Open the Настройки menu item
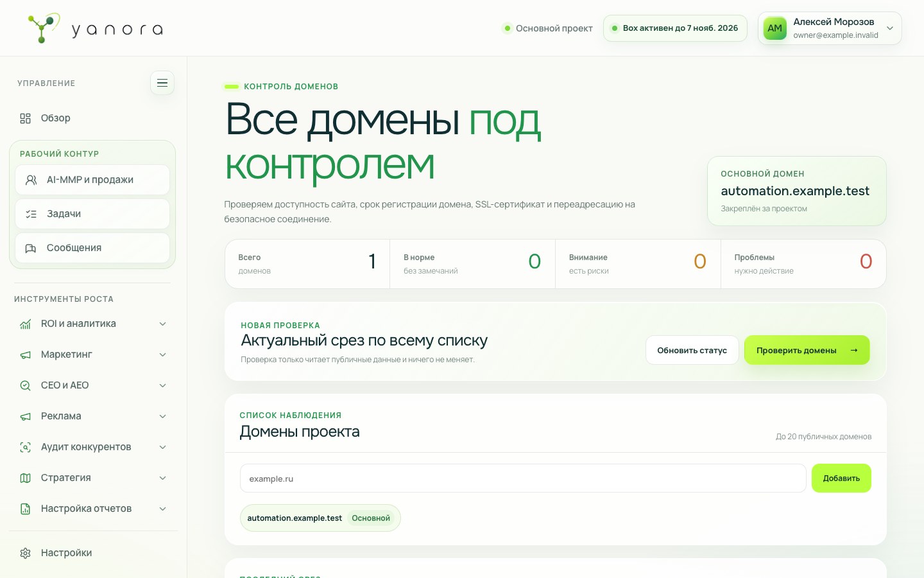Viewport: 924px width, 578px height. tap(93, 553)
